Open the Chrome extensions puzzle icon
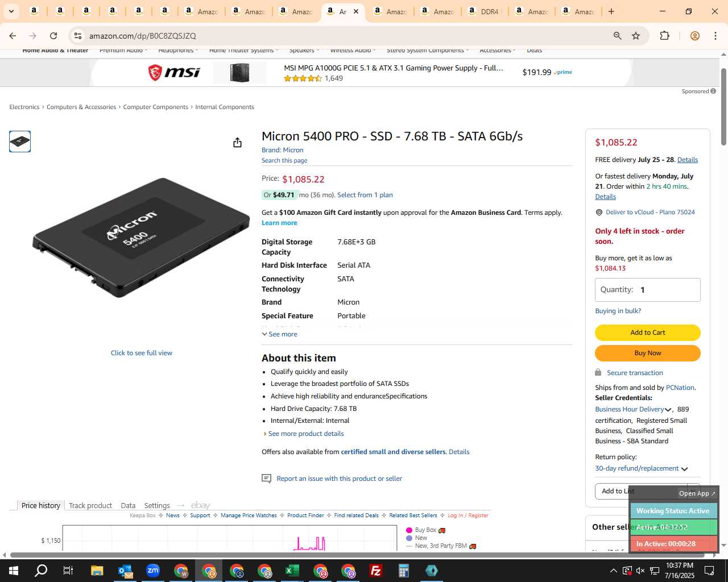This screenshot has width=728, height=582. click(664, 36)
